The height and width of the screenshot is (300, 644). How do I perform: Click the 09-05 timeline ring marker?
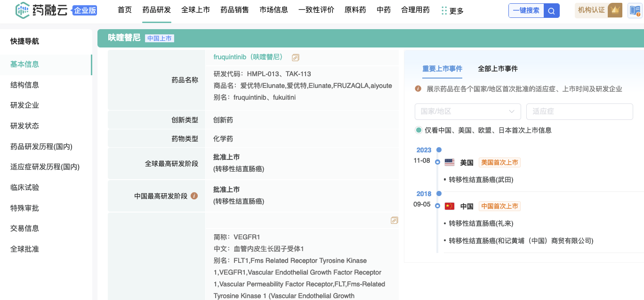(x=437, y=206)
